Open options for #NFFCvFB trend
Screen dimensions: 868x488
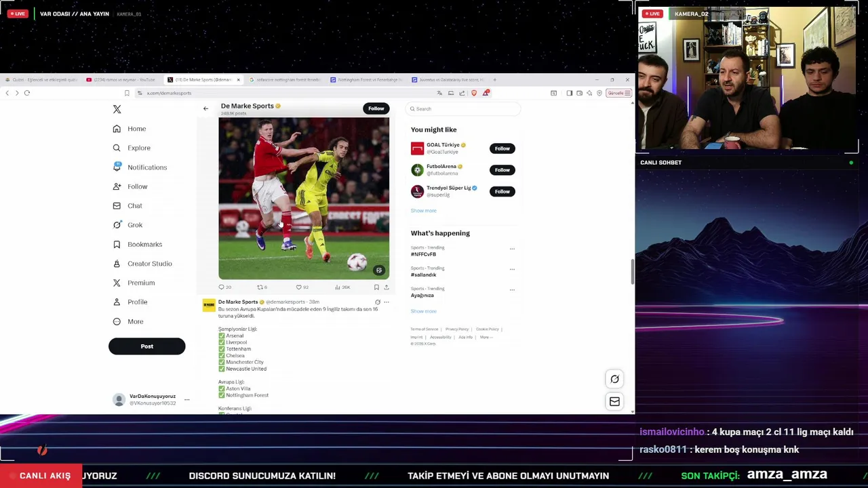(512, 249)
